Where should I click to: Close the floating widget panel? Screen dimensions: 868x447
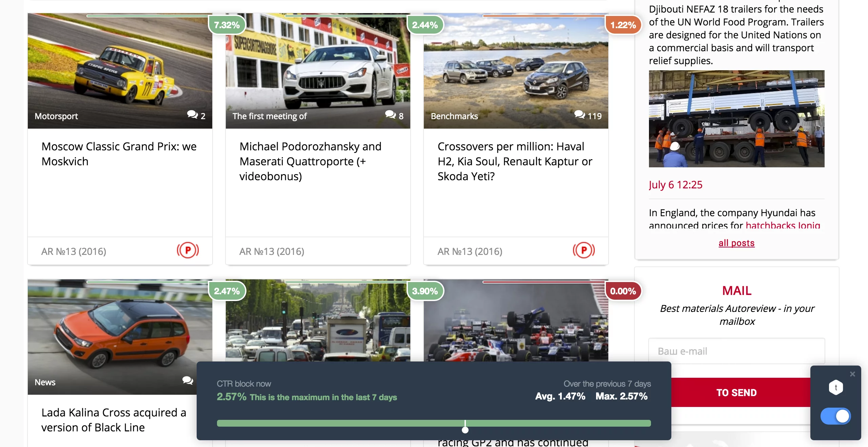[x=852, y=374]
